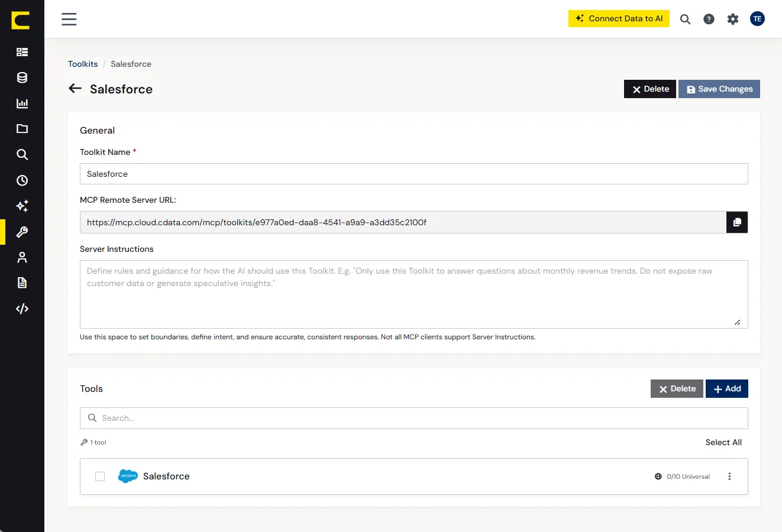
Task: Click the 1 tool count label
Action: tap(98, 442)
